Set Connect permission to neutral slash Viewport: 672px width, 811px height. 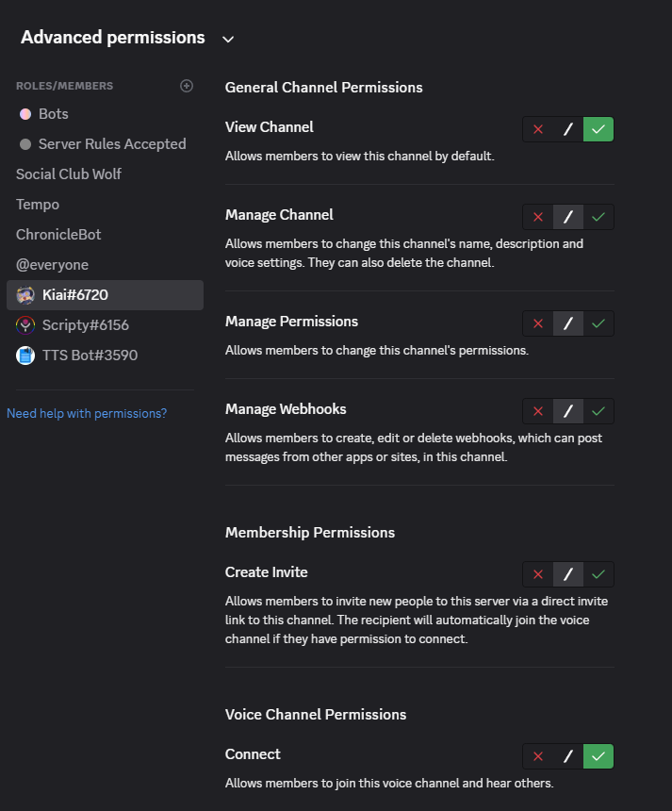point(568,756)
